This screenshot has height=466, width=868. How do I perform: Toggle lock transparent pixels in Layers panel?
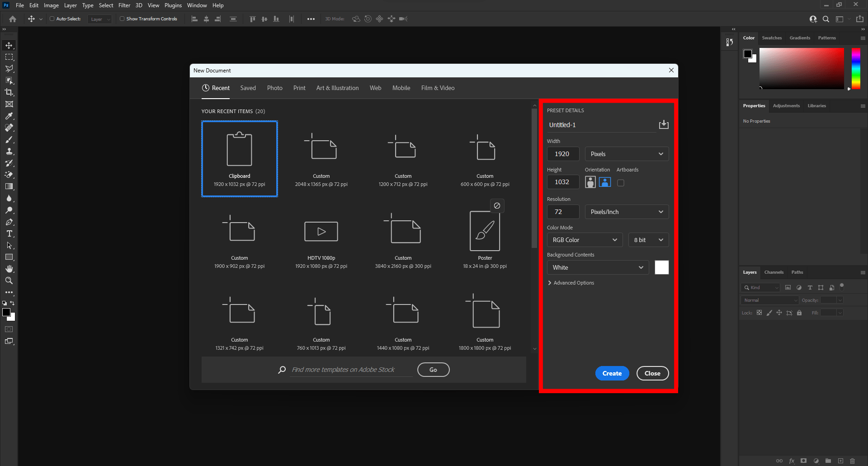759,313
